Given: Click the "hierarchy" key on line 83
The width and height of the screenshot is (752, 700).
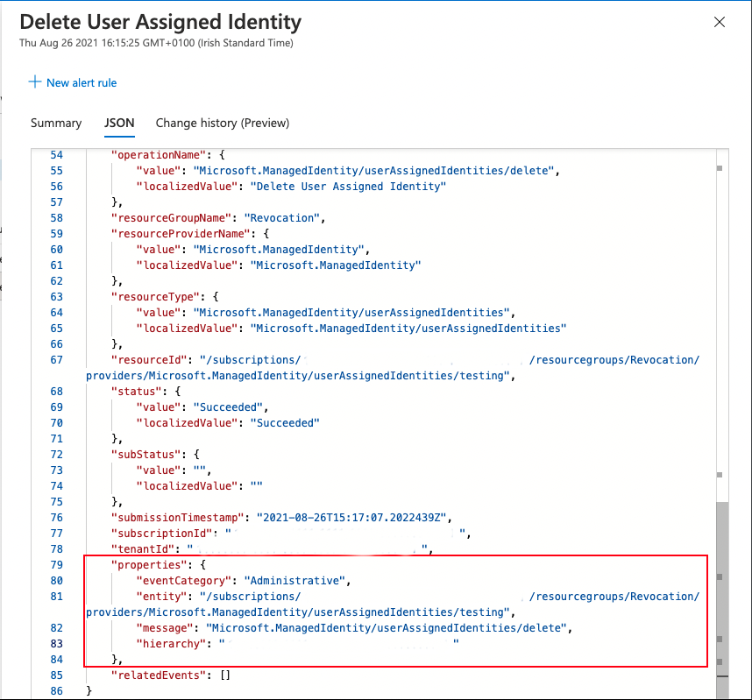Looking at the screenshot, I should [x=171, y=644].
